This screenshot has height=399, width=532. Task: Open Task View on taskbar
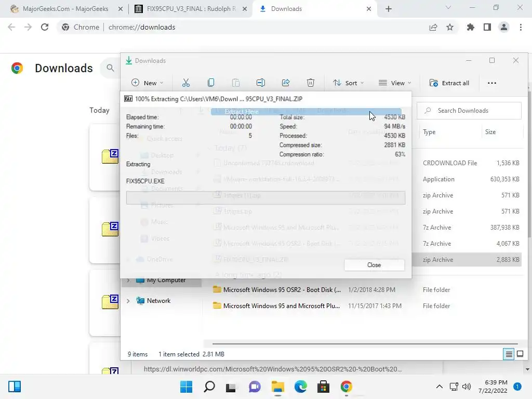[x=231, y=387]
